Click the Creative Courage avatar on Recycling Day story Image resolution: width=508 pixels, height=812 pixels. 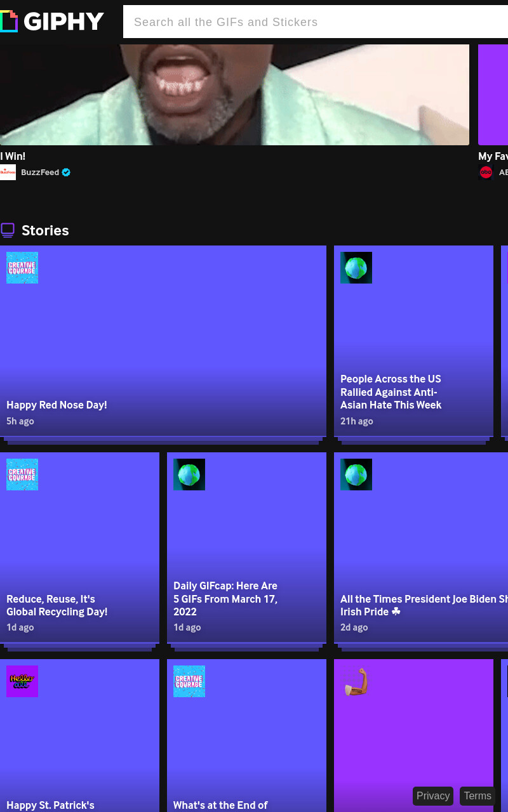pos(22,475)
